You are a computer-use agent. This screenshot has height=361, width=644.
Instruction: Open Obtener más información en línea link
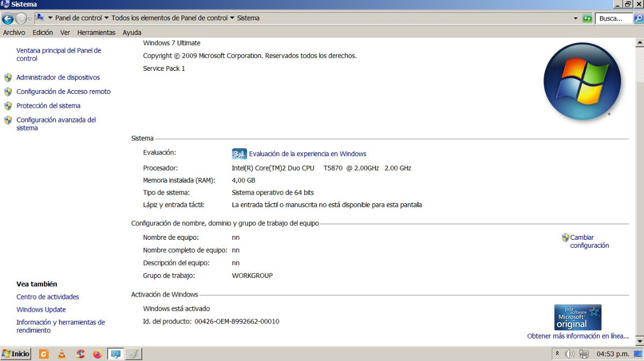coord(578,336)
